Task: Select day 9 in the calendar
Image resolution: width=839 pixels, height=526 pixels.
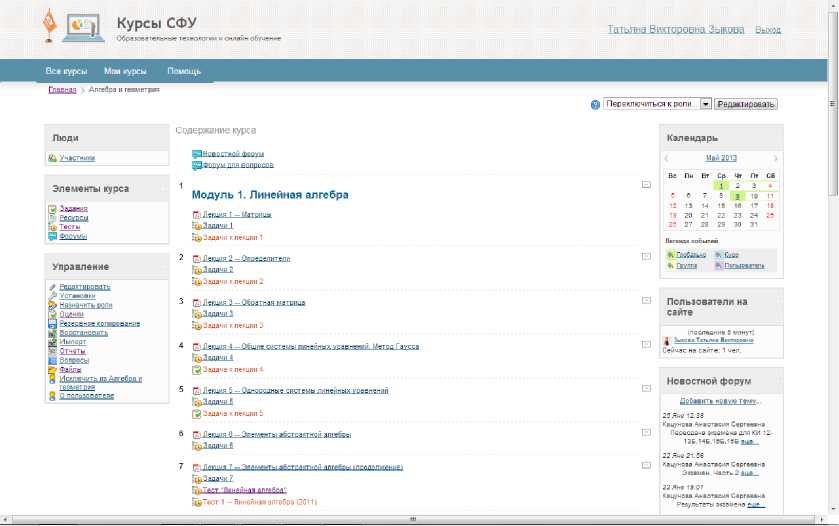Action: pos(737,196)
